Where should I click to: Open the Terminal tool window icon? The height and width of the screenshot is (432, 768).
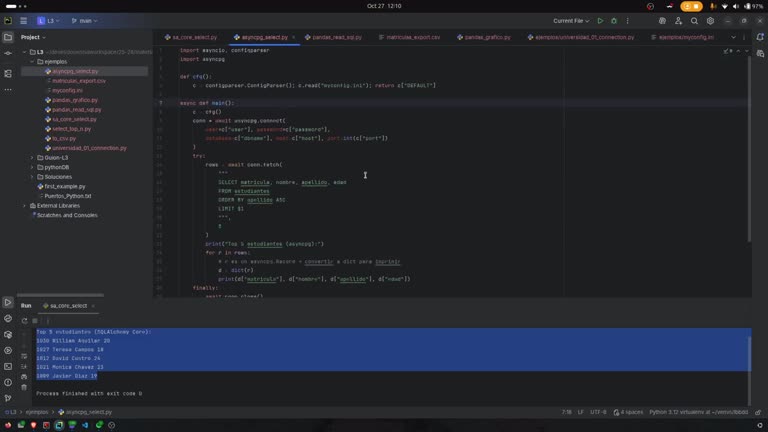coord(8,366)
